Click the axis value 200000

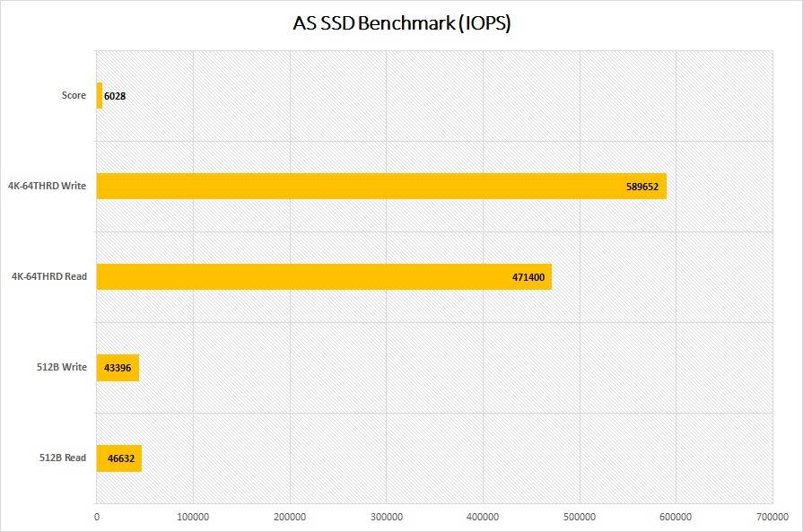[x=290, y=517]
